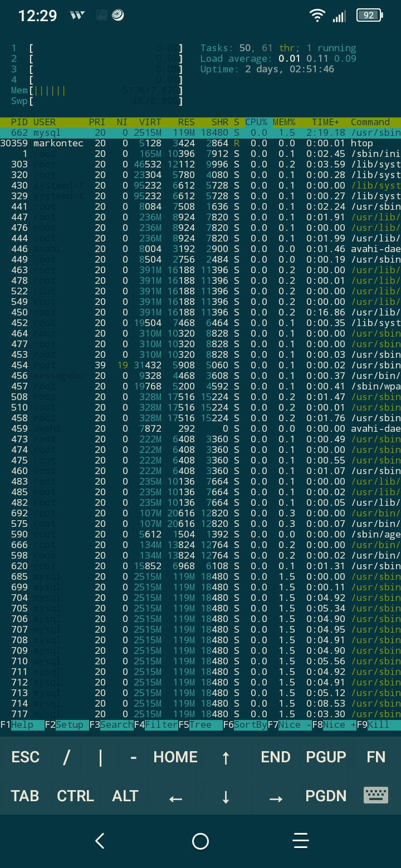
Task: Select the htop process row 30359
Action: [x=200, y=144]
